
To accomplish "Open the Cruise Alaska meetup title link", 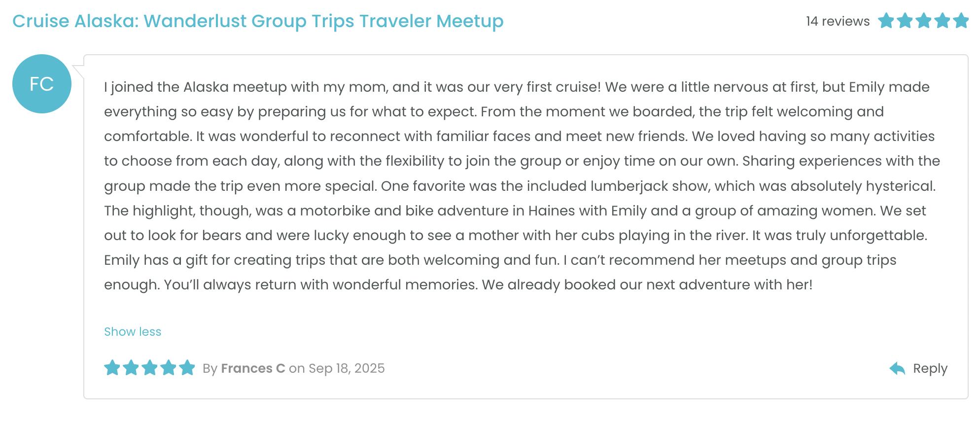I will (x=258, y=21).
